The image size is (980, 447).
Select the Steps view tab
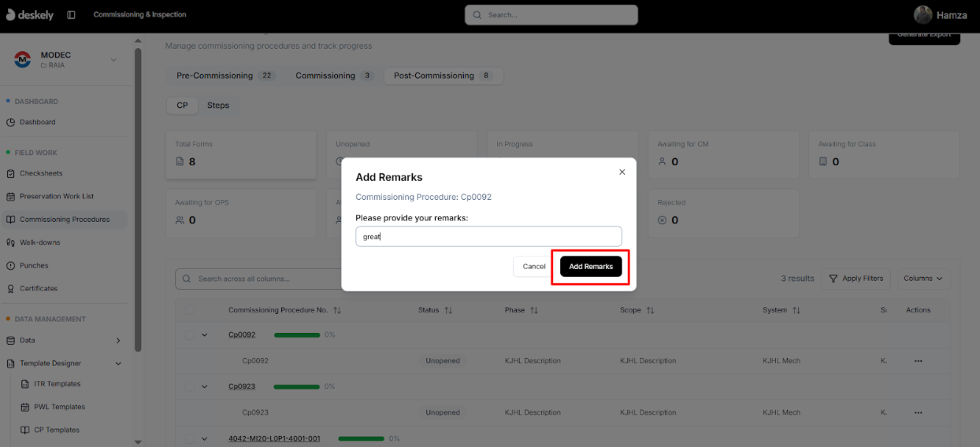(x=218, y=105)
